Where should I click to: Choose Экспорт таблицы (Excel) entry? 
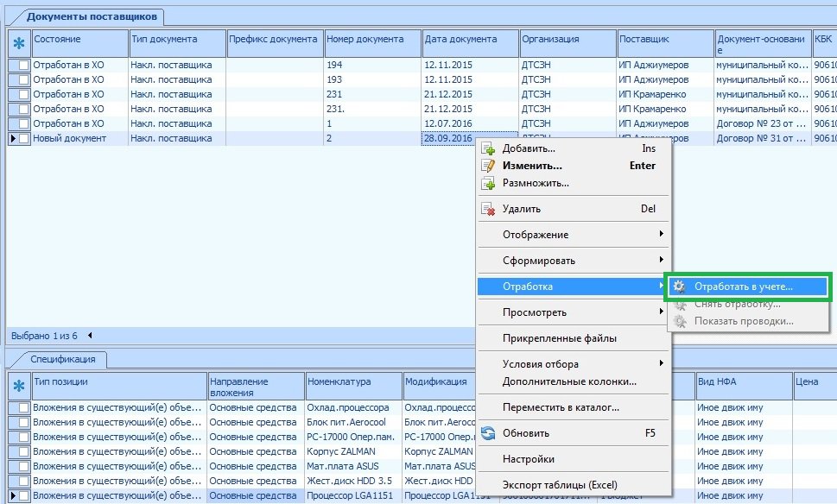[x=574, y=485]
